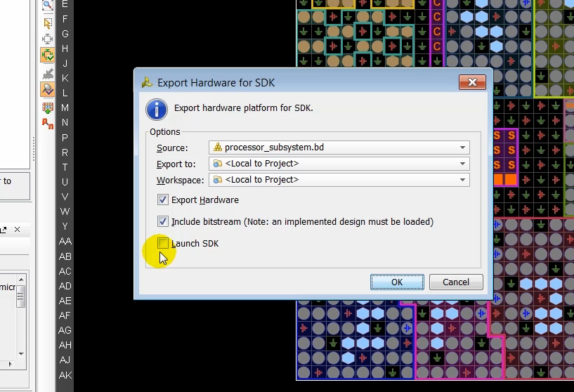574x392 pixels.
Task: Click row label AF in package ruler
Action: pos(65,315)
